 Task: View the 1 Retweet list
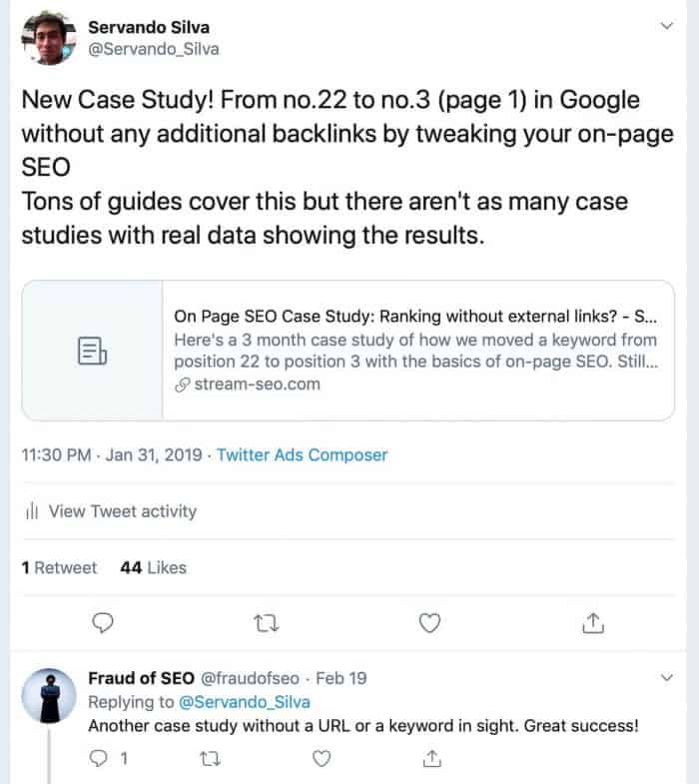pyautogui.click(x=59, y=567)
